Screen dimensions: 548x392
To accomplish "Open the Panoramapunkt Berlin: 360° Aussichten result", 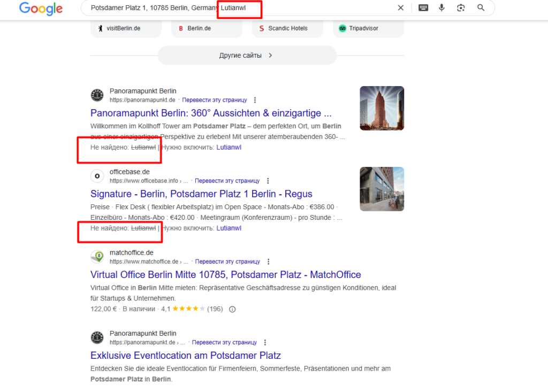I will [211, 113].
